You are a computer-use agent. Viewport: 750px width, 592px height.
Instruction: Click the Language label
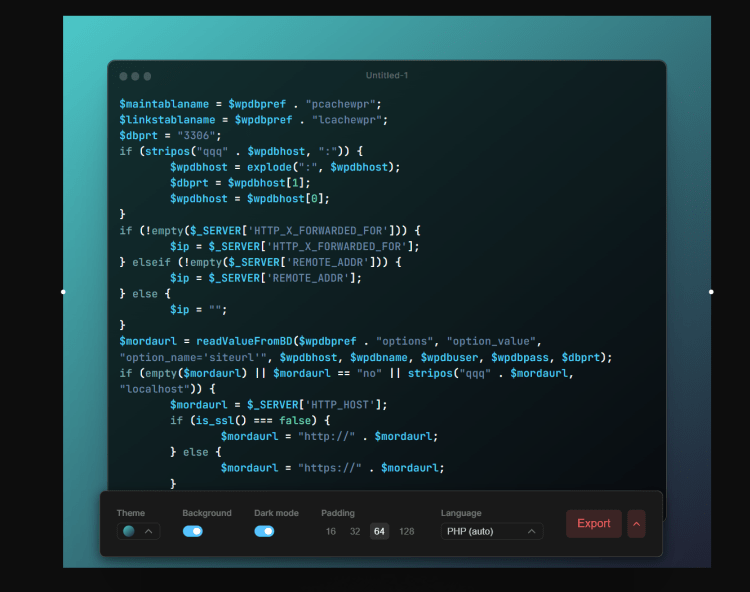pos(461,513)
